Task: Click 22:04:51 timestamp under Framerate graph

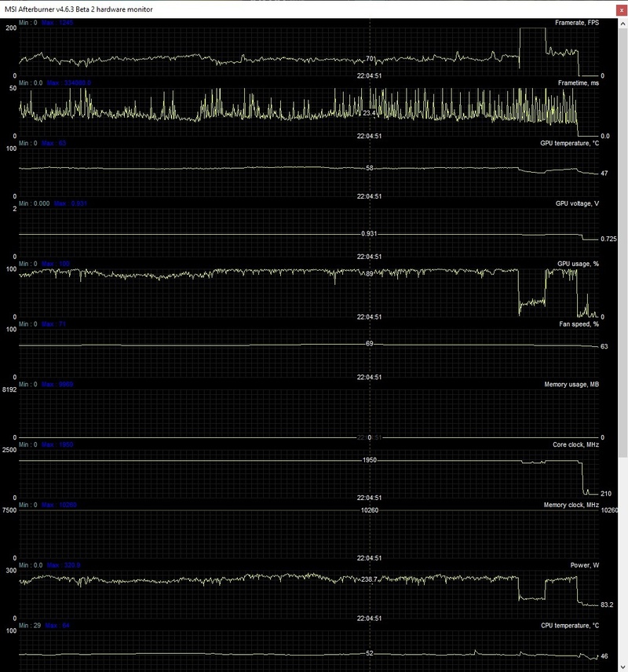Action: tap(369, 76)
